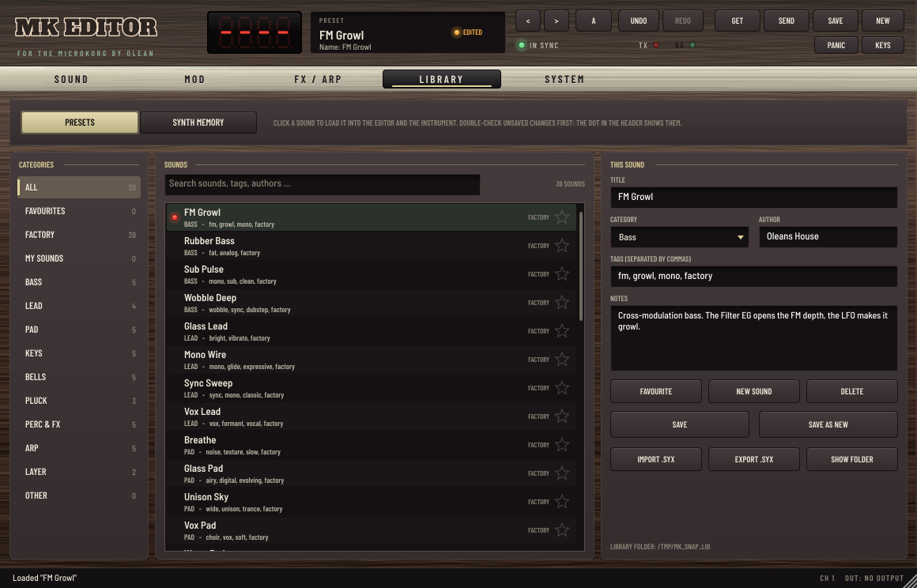This screenshot has width=917, height=588.
Task: Click the Title field containing FM Growl
Action: click(754, 197)
